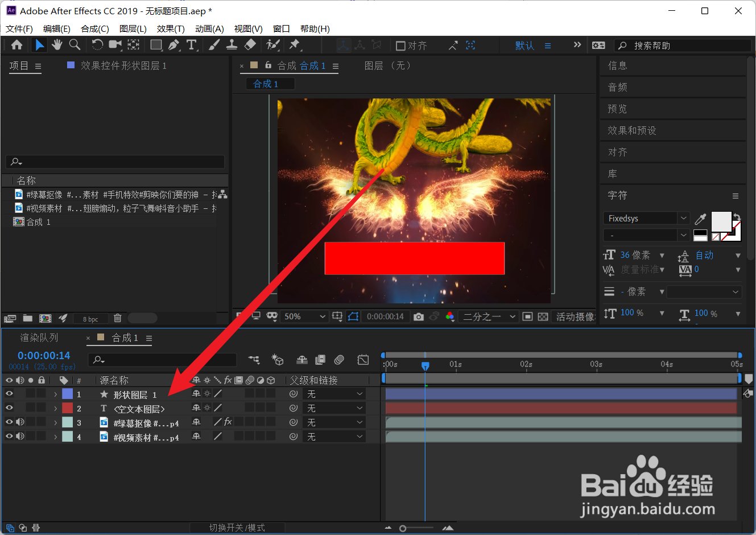Select the Pen tool

click(x=174, y=45)
